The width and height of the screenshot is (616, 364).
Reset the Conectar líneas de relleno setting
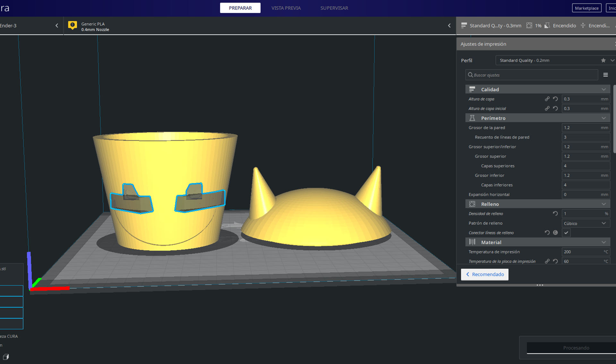pos(547,233)
